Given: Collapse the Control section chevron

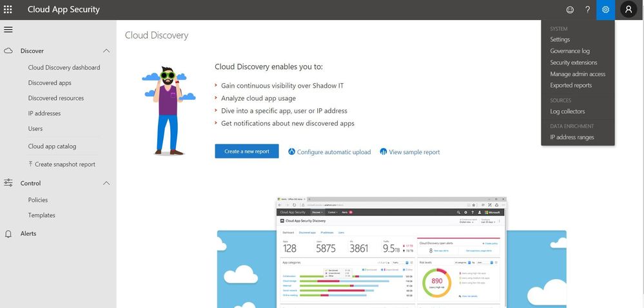Looking at the screenshot, I should [x=106, y=183].
